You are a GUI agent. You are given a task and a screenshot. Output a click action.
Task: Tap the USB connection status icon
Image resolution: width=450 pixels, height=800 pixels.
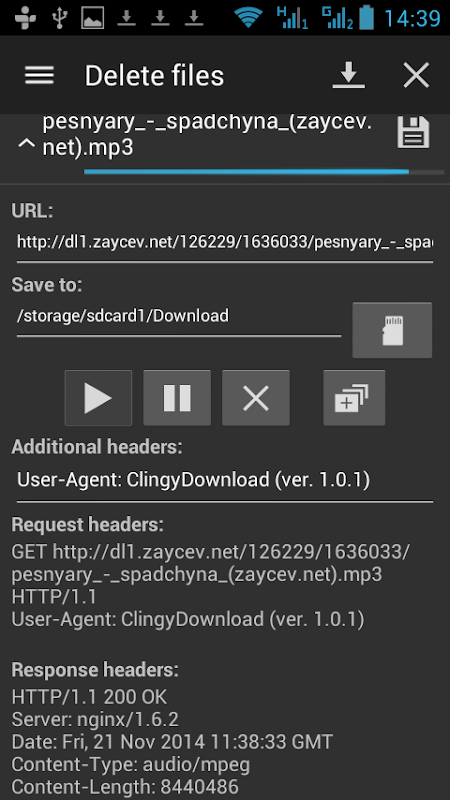(x=60, y=18)
